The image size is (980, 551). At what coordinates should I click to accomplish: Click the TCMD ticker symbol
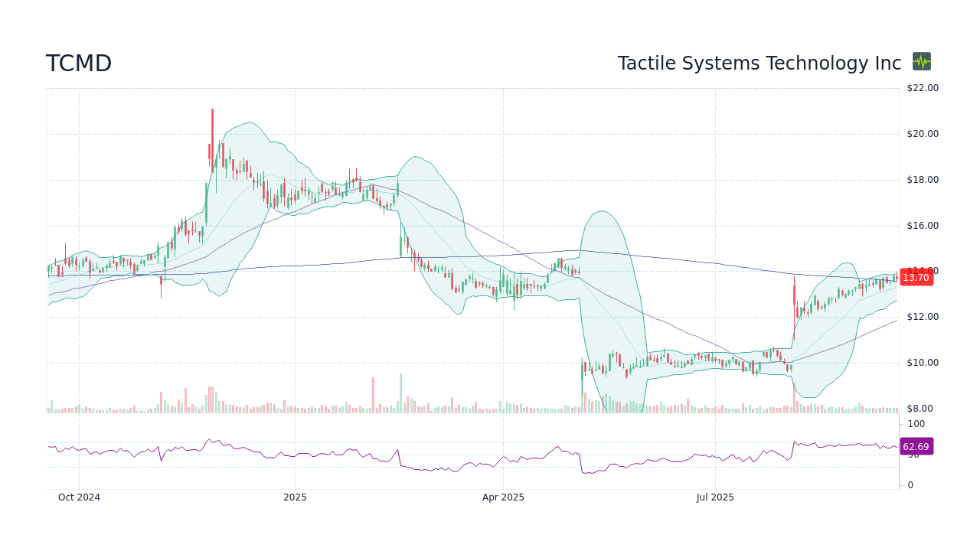pos(78,64)
